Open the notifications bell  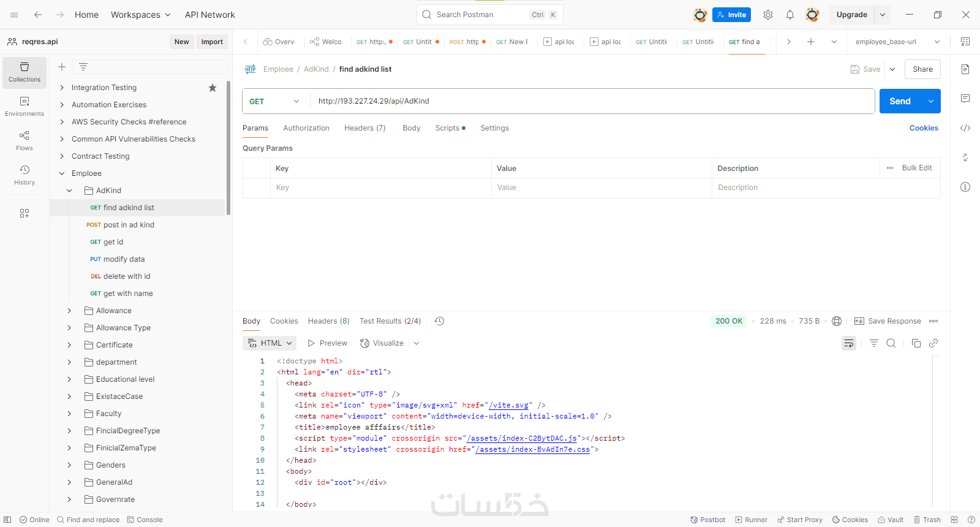click(x=790, y=15)
